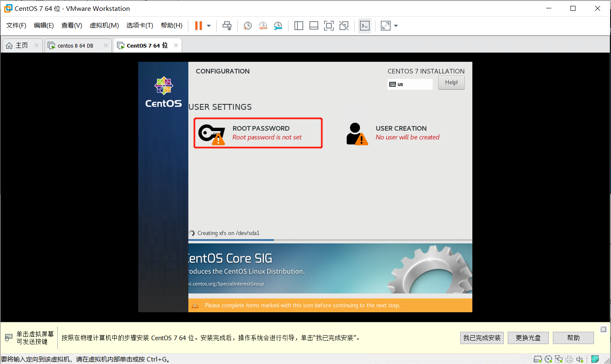
Task: Toggle the thumbnail bar view
Action: click(314, 26)
